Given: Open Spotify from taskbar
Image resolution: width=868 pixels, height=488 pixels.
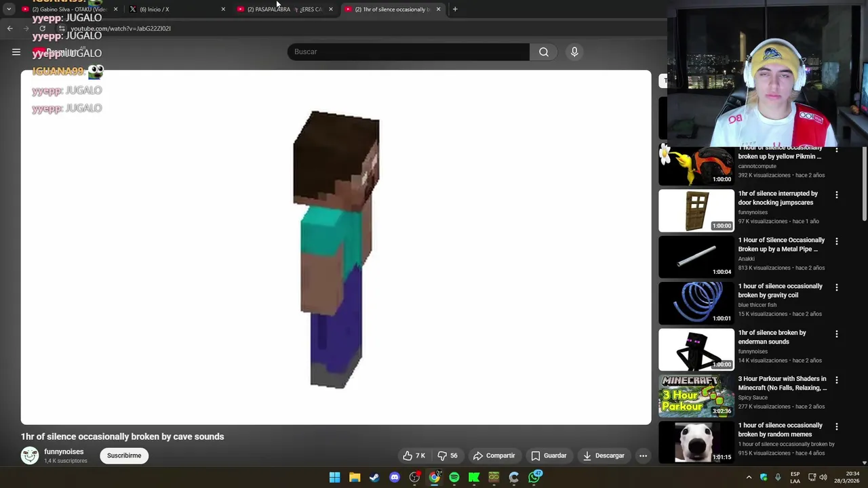Looking at the screenshot, I should pyautogui.click(x=454, y=477).
